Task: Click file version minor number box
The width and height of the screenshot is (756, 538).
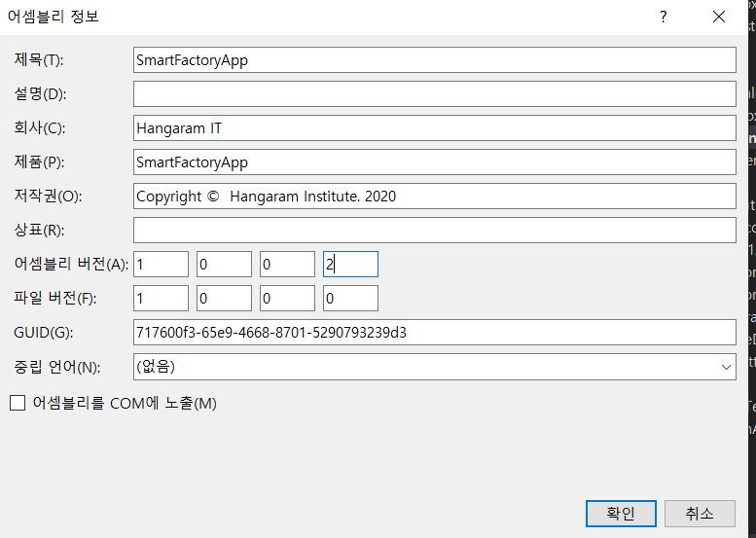Action: [x=224, y=299]
